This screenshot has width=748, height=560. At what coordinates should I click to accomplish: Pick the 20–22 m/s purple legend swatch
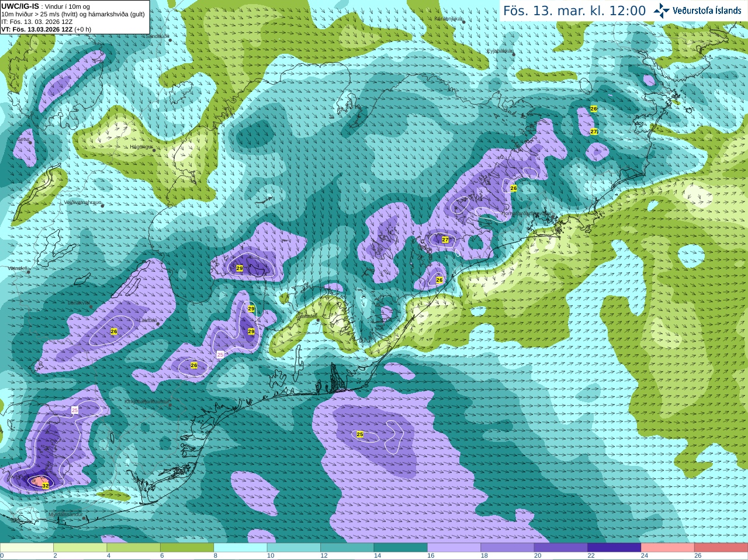click(x=561, y=548)
